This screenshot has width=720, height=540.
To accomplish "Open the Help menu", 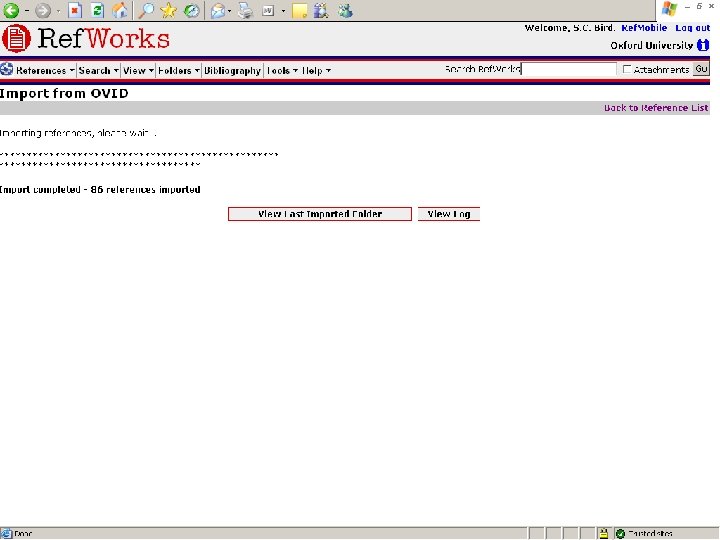I will click(316, 70).
